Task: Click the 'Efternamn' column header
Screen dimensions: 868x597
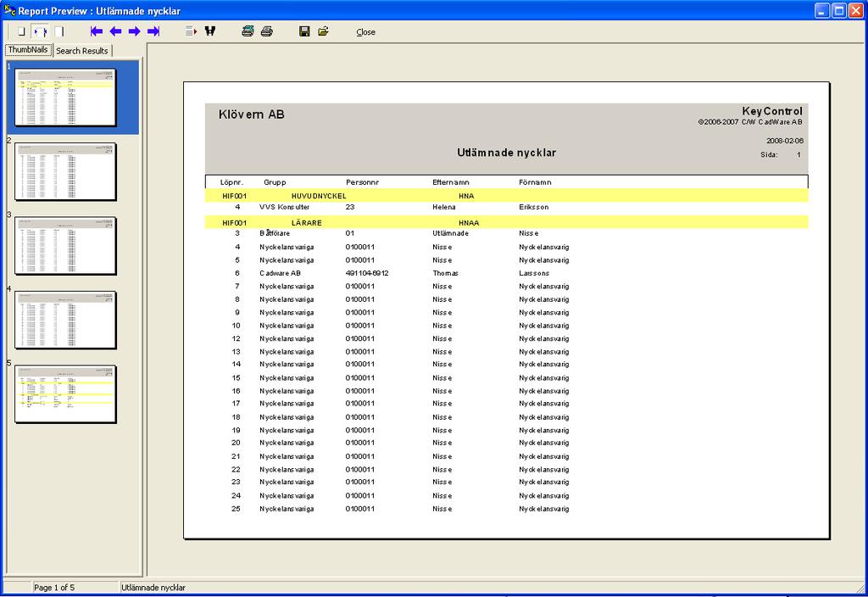Action: point(451,182)
